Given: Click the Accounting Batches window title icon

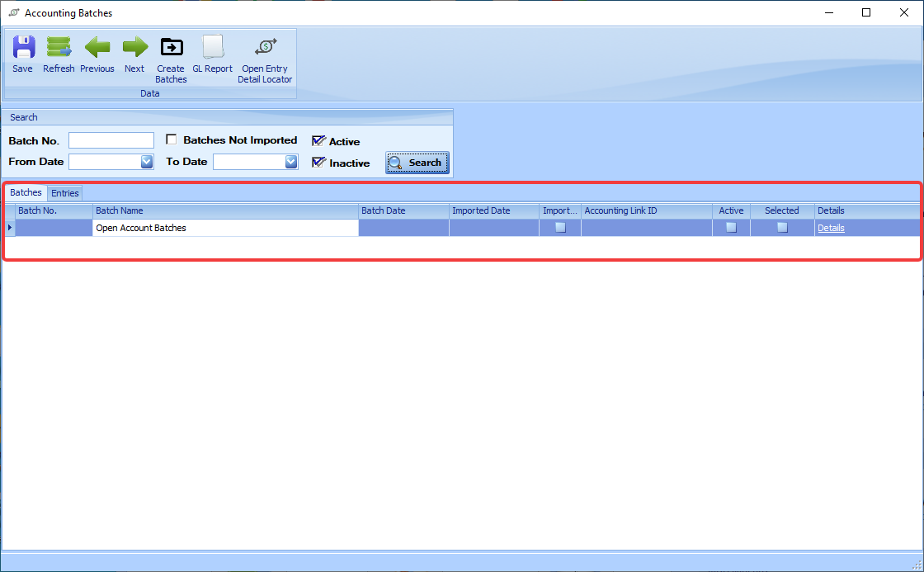Looking at the screenshot, I should coord(13,12).
